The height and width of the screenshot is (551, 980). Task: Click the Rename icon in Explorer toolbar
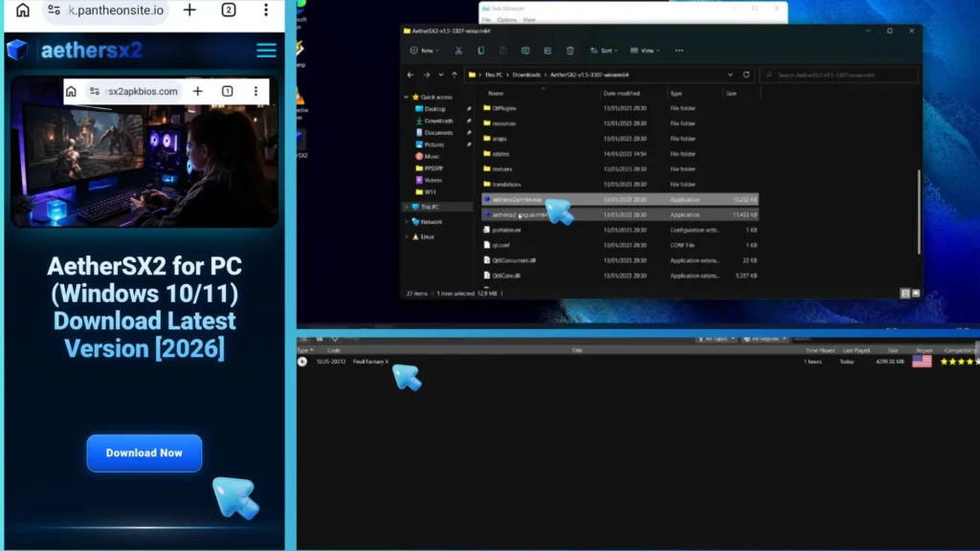[525, 51]
